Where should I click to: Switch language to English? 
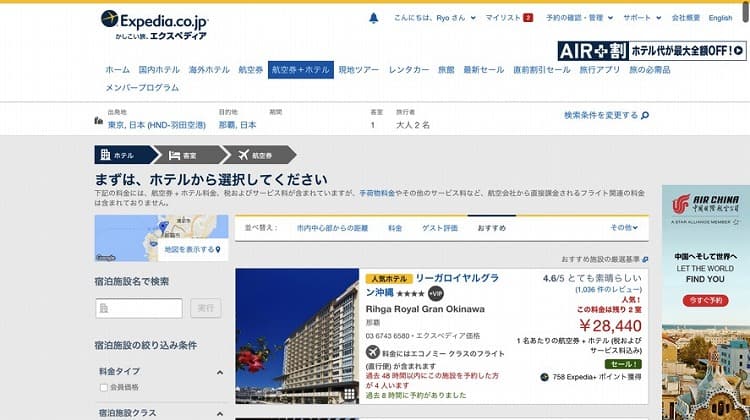720,18
